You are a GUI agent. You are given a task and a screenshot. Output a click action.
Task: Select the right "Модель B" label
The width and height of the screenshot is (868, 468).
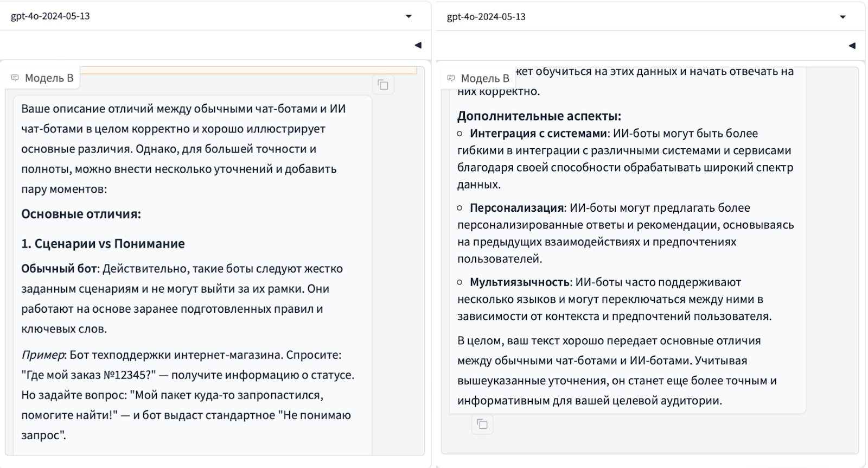(x=485, y=79)
